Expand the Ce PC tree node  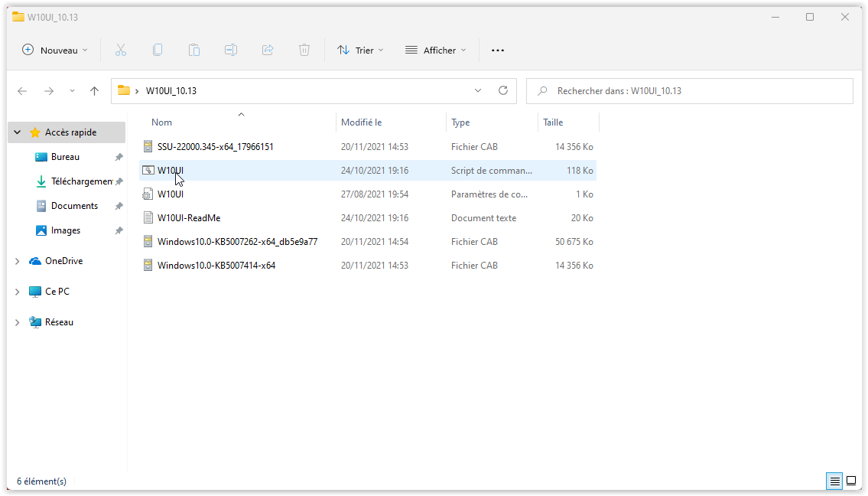click(x=17, y=292)
